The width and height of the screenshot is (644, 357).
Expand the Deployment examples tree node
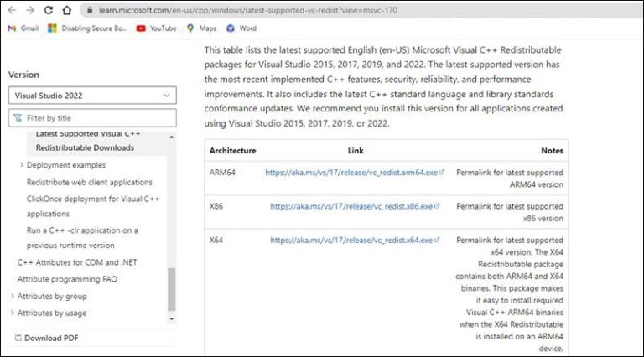[x=21, y=165]
